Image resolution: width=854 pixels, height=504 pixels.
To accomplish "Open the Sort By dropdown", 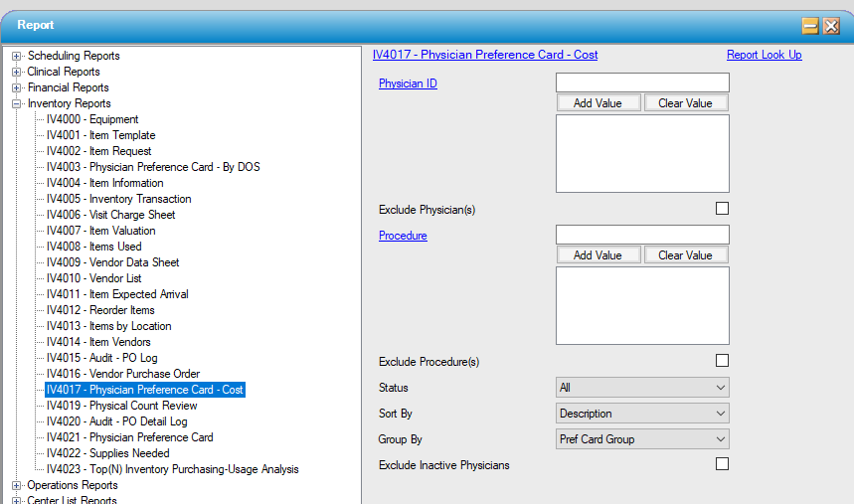I will point(642,414).
